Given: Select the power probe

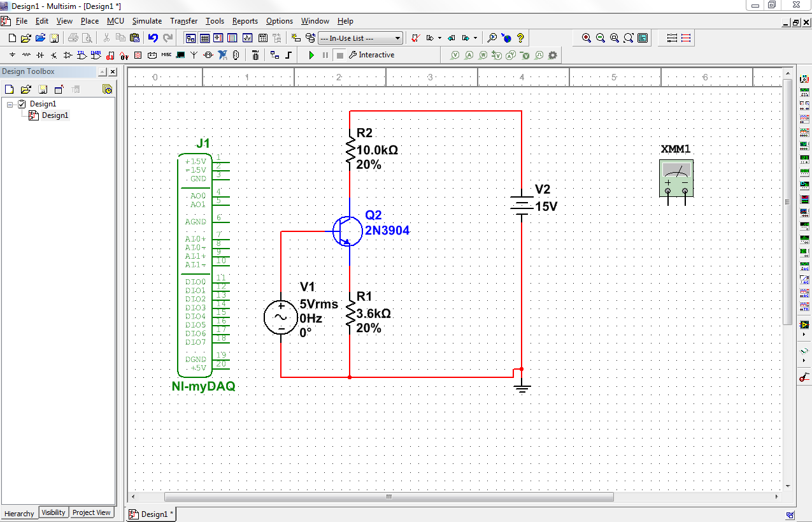Looking at the screenshot, I should tap(483, 55).
